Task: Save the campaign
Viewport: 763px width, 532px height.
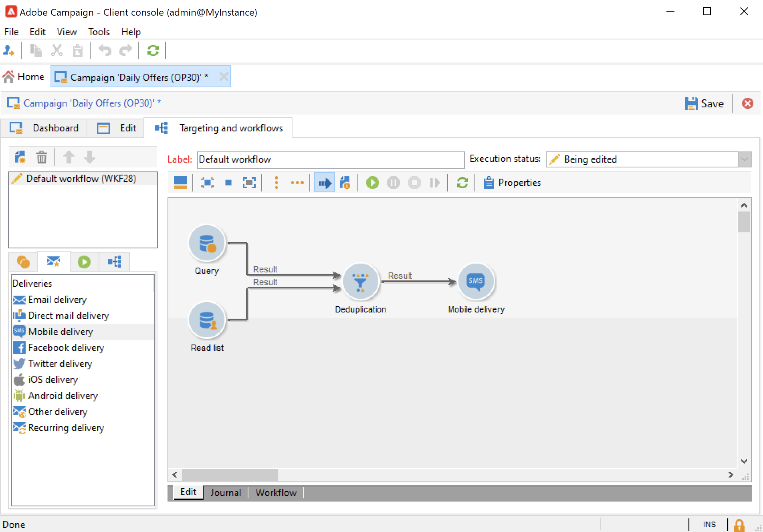Action: tap(704, 104)
